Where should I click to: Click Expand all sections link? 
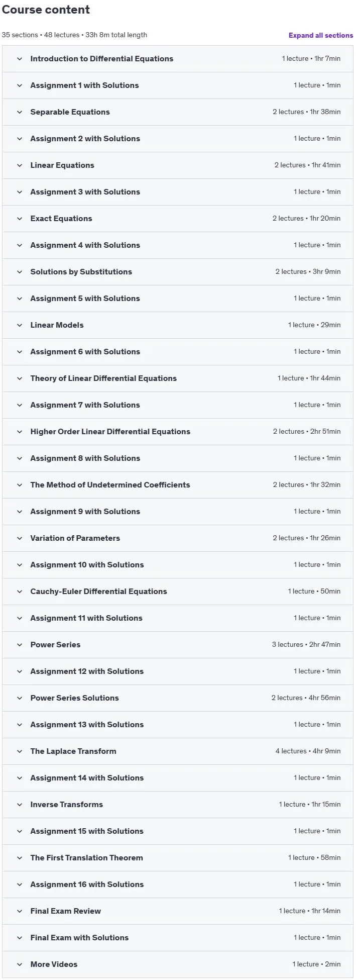tap(320, 35)
